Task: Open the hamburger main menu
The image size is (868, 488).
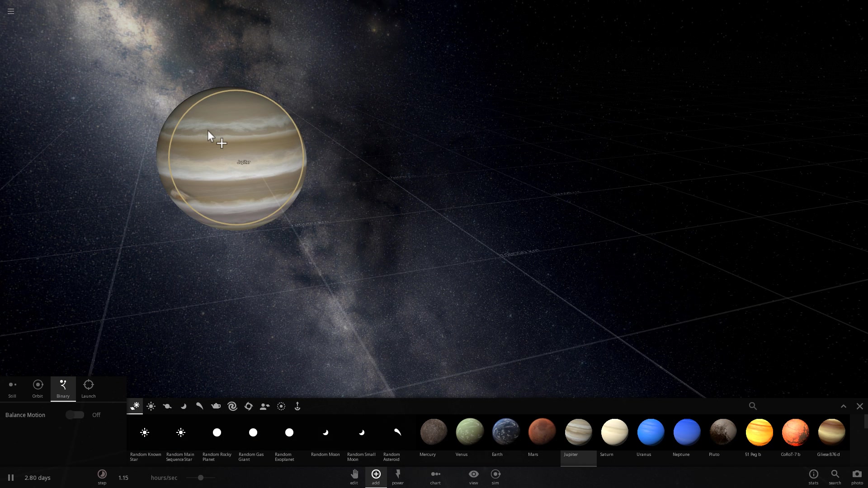Action: (x=11, y=11)
